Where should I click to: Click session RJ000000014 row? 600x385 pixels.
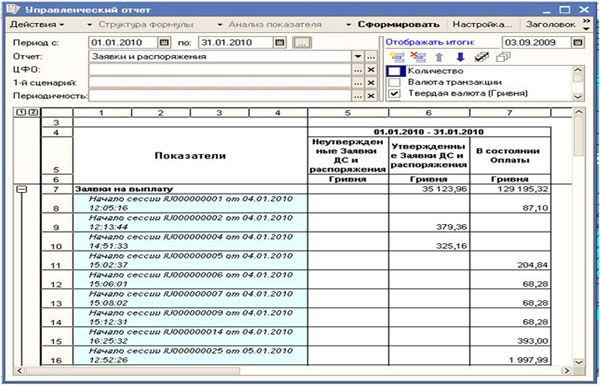point(190,337)
